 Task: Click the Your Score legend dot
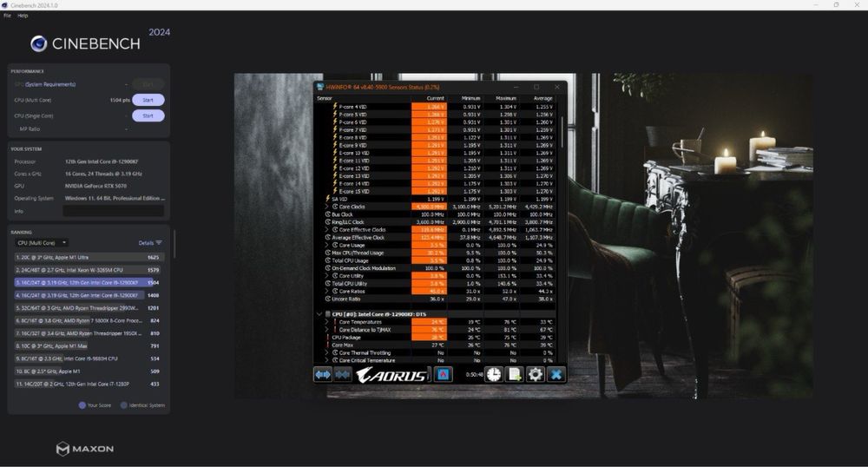click(x=82, y=405)
